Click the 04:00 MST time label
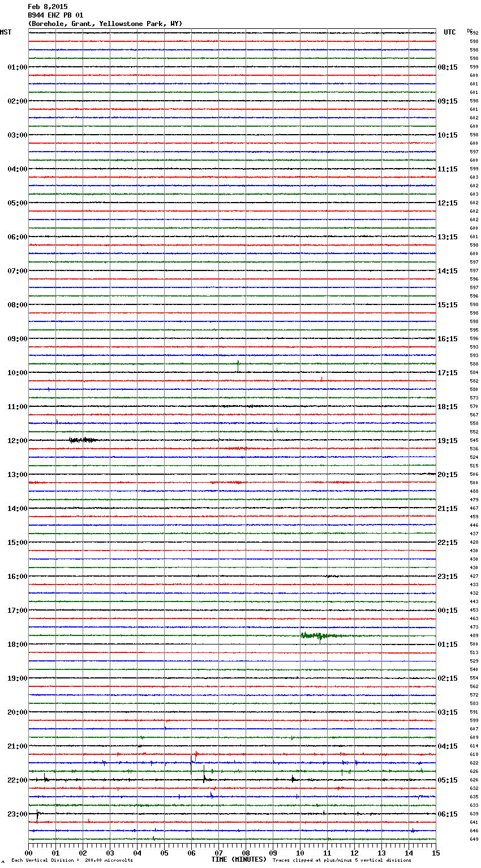Viewport: 481px width, 868px height. 18,169
